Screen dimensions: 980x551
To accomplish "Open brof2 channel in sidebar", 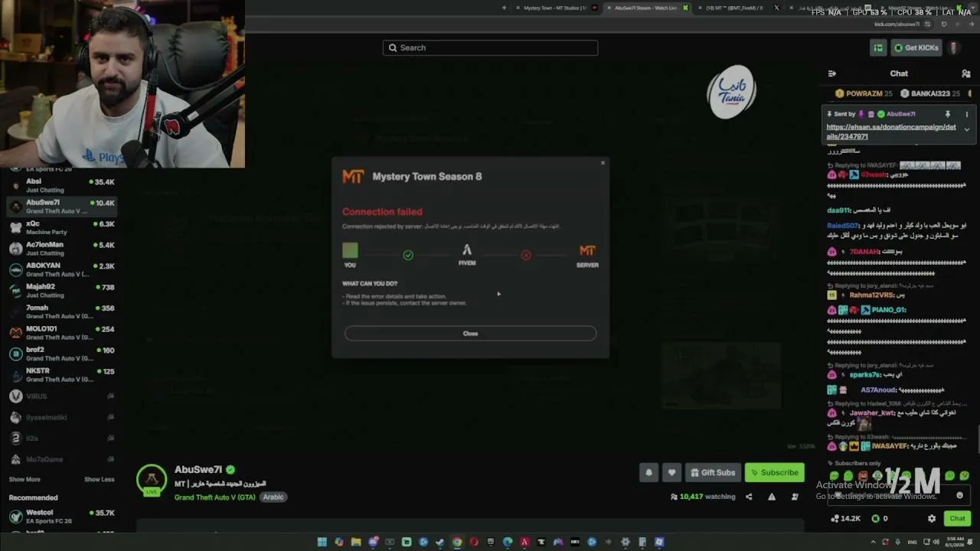I will [x=61, y=354].
